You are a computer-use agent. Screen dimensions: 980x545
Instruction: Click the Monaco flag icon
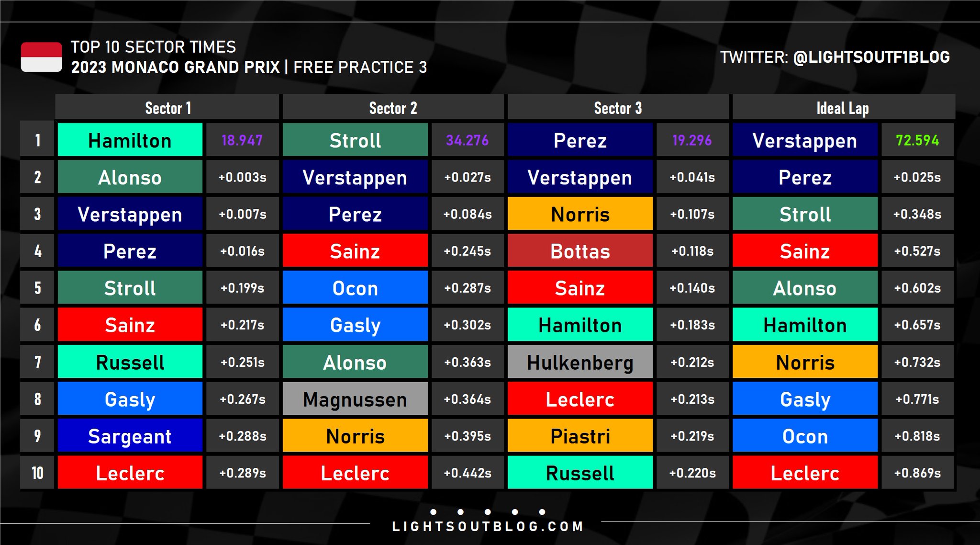41,57
